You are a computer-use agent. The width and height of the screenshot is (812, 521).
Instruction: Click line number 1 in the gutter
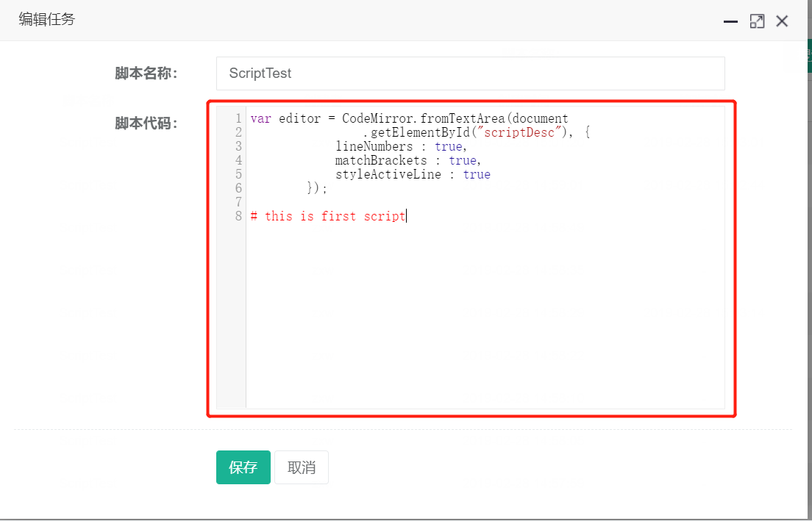click(x=238, y=118)
